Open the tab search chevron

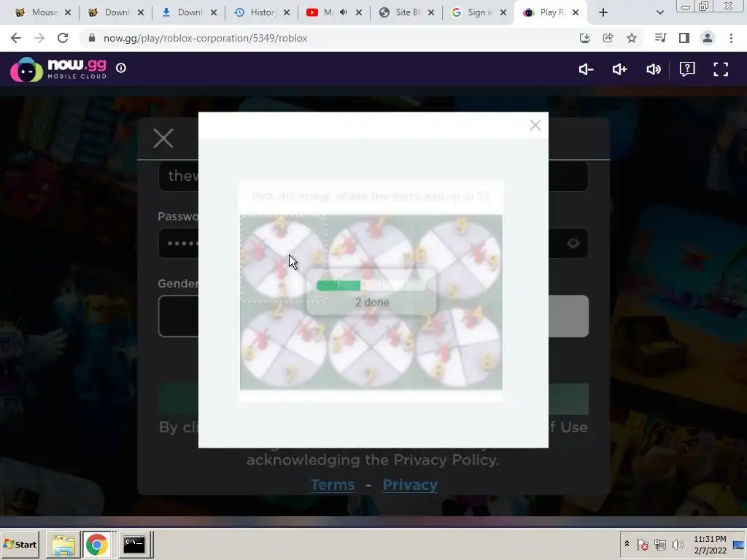point(659,12)
